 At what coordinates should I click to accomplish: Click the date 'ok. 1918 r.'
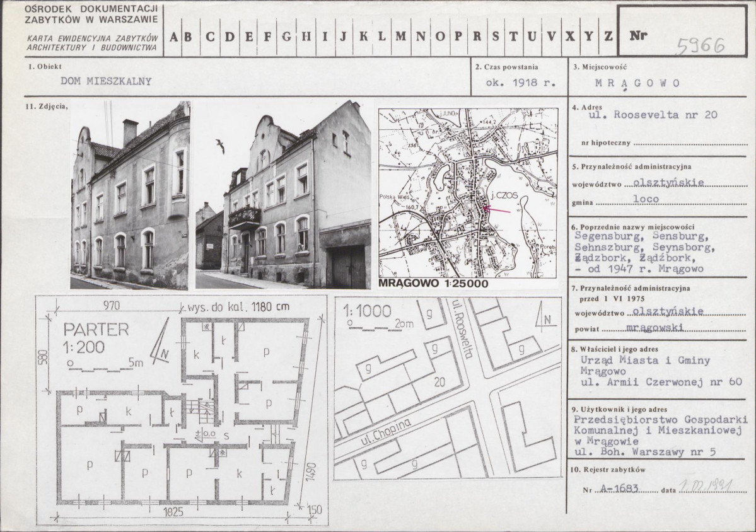click(x=521, y=83)
